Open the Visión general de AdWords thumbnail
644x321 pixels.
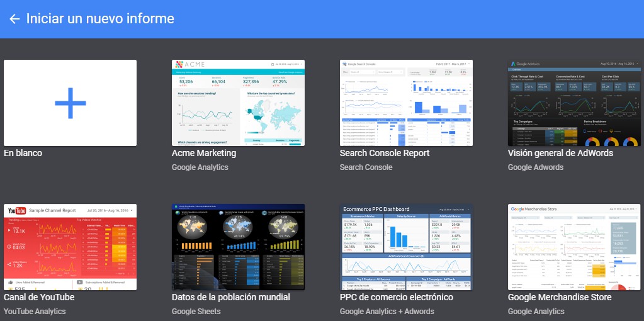[x=574, y=103]
